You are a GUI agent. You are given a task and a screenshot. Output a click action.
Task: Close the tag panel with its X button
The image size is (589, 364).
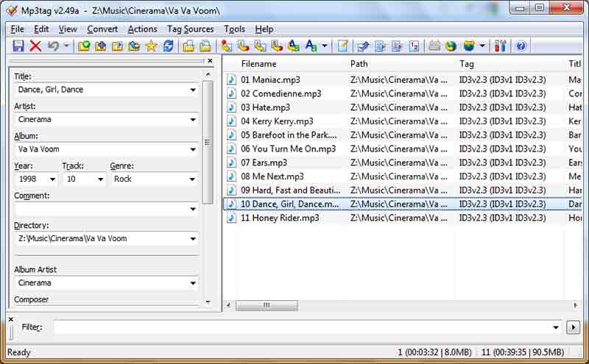210,60
